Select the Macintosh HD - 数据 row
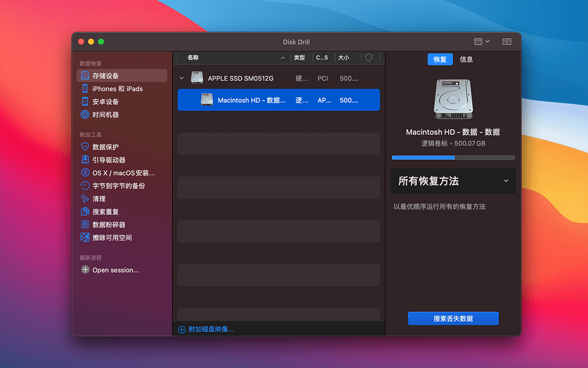The image size is (588, 368). (x=279, y=100)
